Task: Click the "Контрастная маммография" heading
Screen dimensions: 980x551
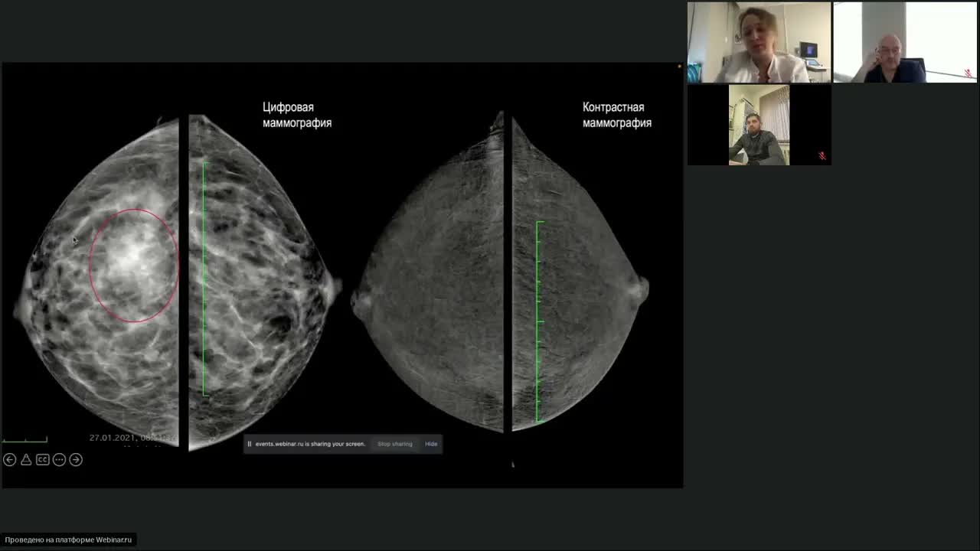Action: [x=617, y=115]
